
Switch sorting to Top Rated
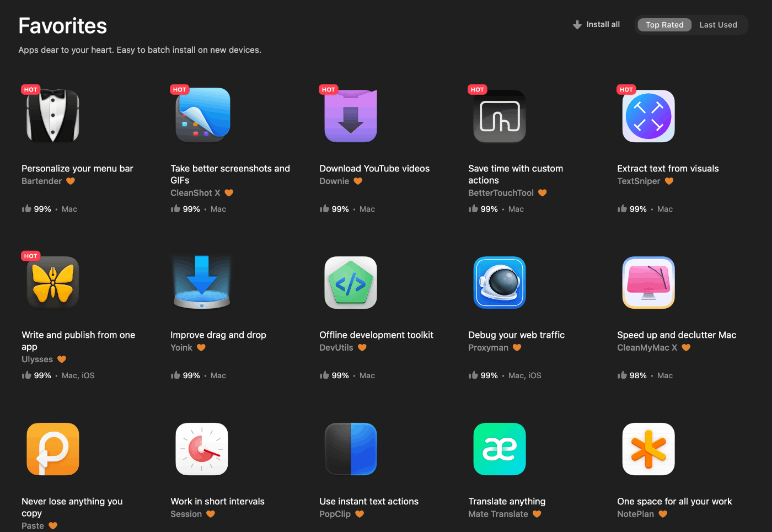click(664, 25)
